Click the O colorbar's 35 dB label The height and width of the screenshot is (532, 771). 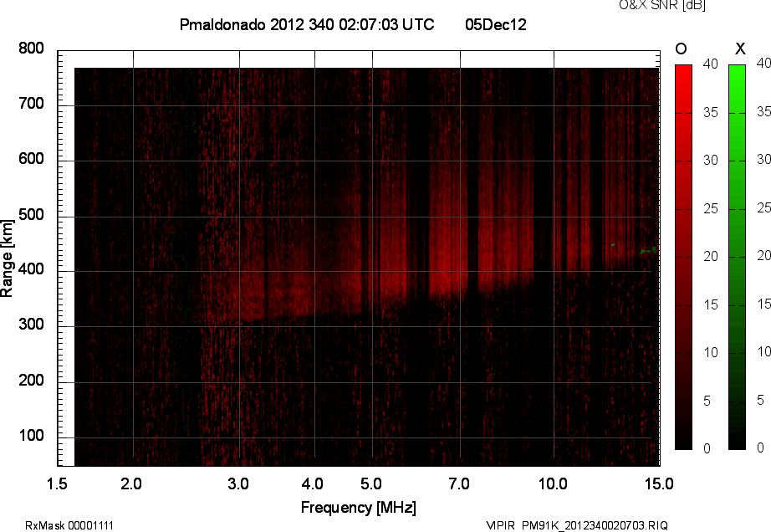[711, 113]
